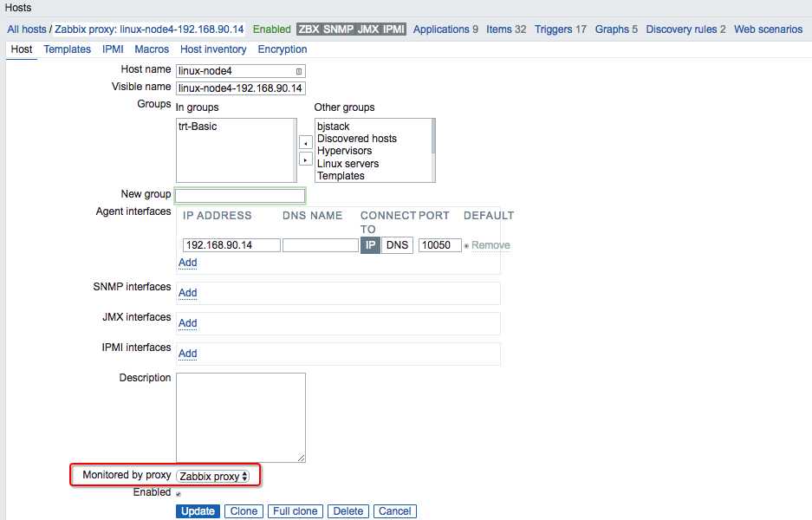This screenshot has width=812, height=520.
Task: Add a new agent interface
Action: pyautogui.click(x=187, y=263)
